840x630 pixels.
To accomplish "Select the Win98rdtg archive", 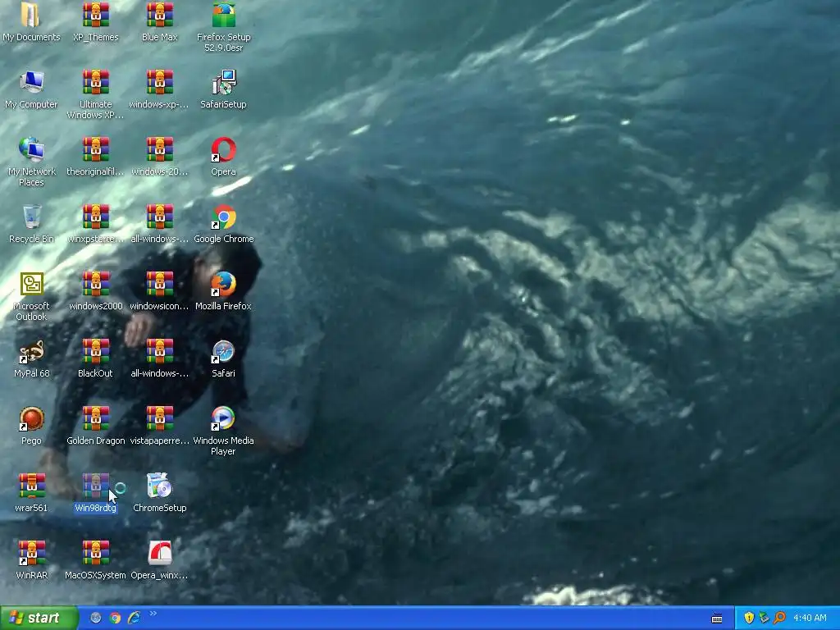I will pos(95,486).
